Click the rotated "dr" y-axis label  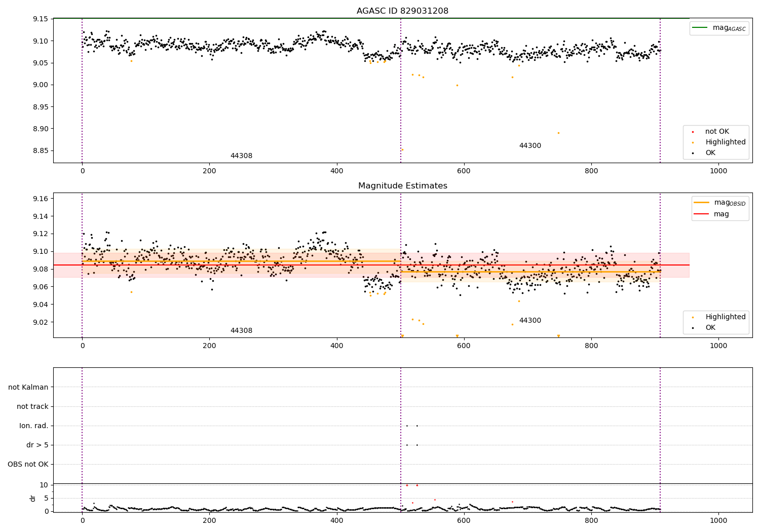pos(33,498)
